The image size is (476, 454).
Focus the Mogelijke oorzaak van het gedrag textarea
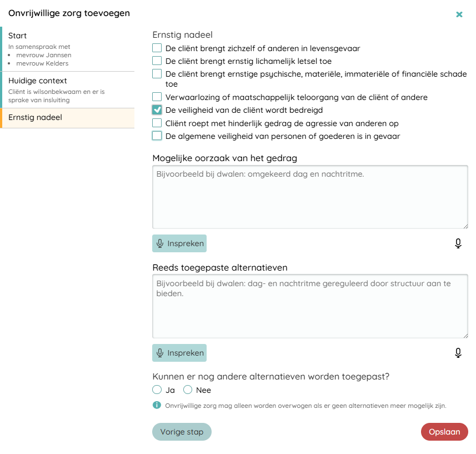tap(310, 197)
